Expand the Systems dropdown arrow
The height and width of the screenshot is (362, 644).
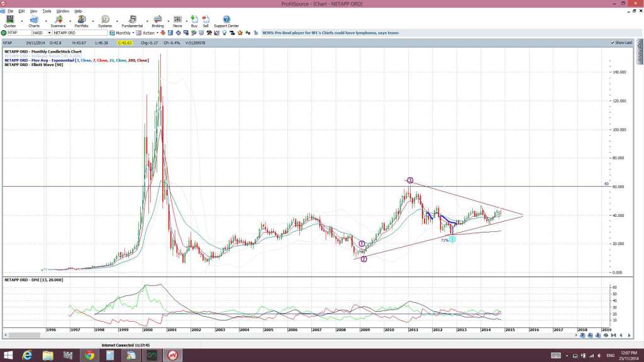coord(117,21)
